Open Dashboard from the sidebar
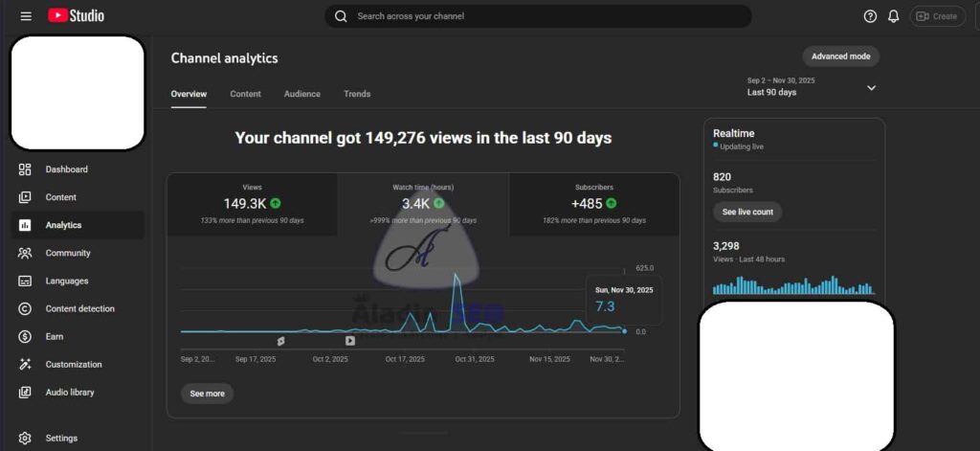 click(66, 169)
